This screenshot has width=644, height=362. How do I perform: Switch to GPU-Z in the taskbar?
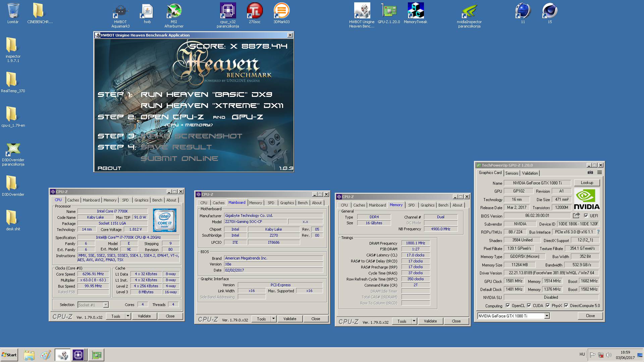coord(97,355)
